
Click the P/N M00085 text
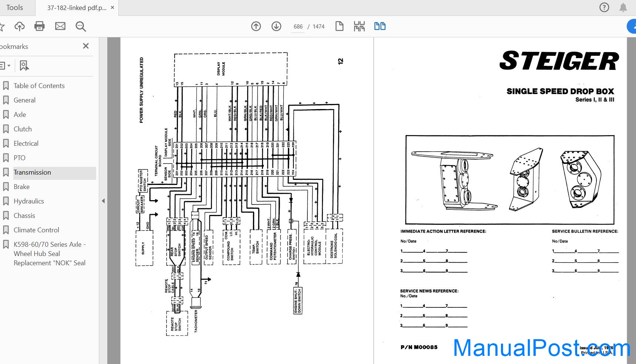(x=419, y=347)
